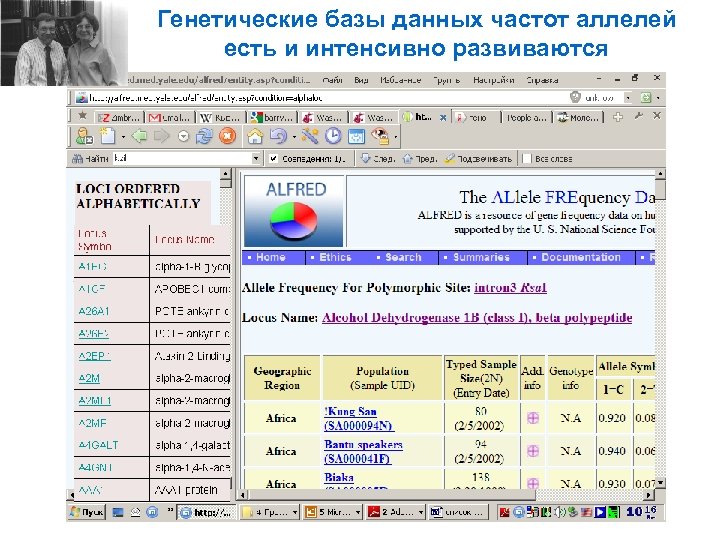Click Ethics in the ALFRED navigation bar
The image size is (720, 540).
click(x=335, y=258)
